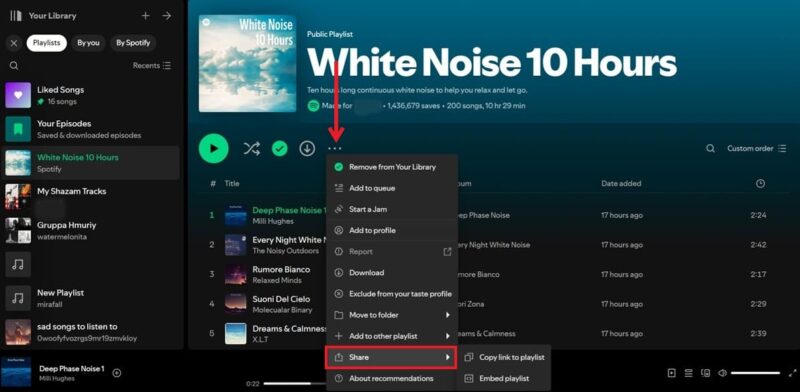Screen dimensions: 800x392
Task: Select the By you filter chip
Action: [x=88, y=43]
